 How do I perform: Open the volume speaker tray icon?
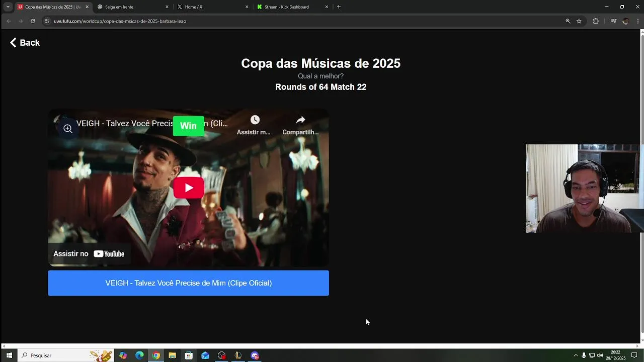point(600,355)
